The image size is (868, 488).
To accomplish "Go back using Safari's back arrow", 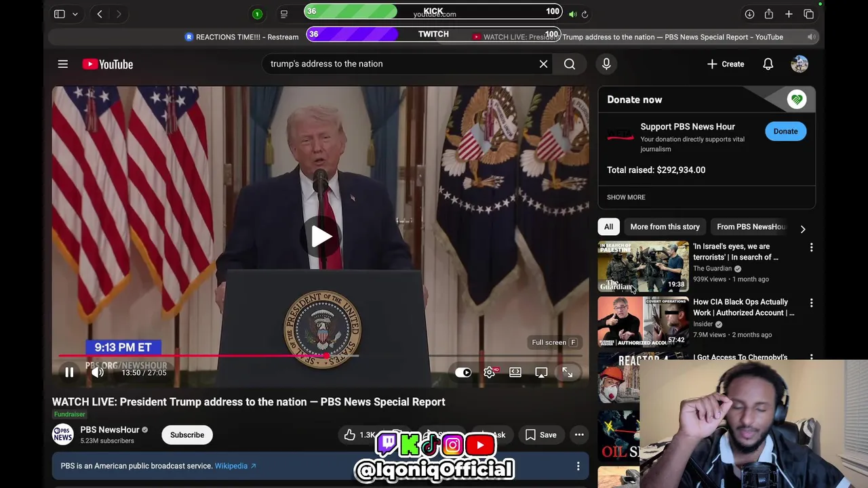I will click(x=100, y=14).
